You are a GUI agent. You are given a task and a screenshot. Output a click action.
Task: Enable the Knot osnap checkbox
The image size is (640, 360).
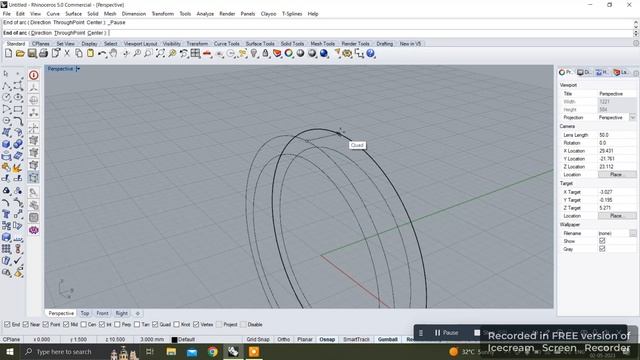176,324
